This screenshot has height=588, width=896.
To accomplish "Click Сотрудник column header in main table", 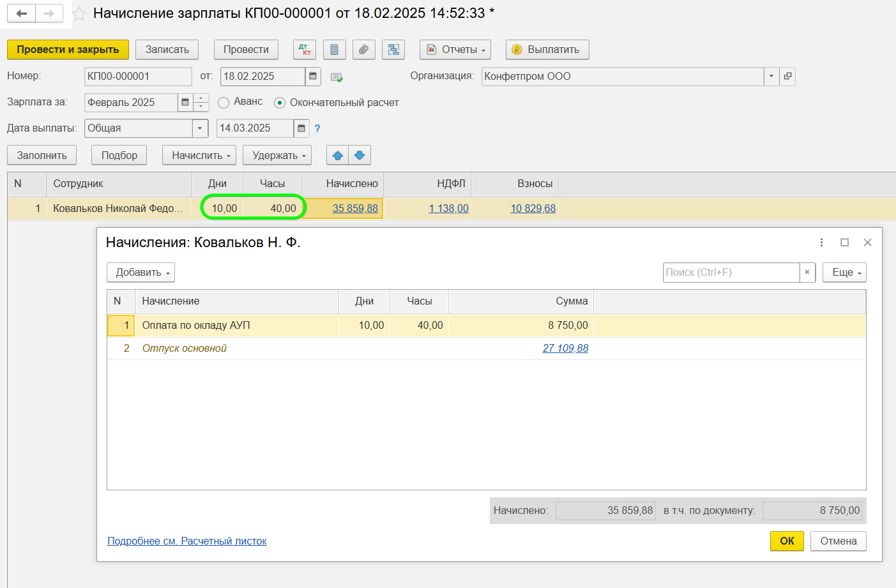I will click(118, 184).
